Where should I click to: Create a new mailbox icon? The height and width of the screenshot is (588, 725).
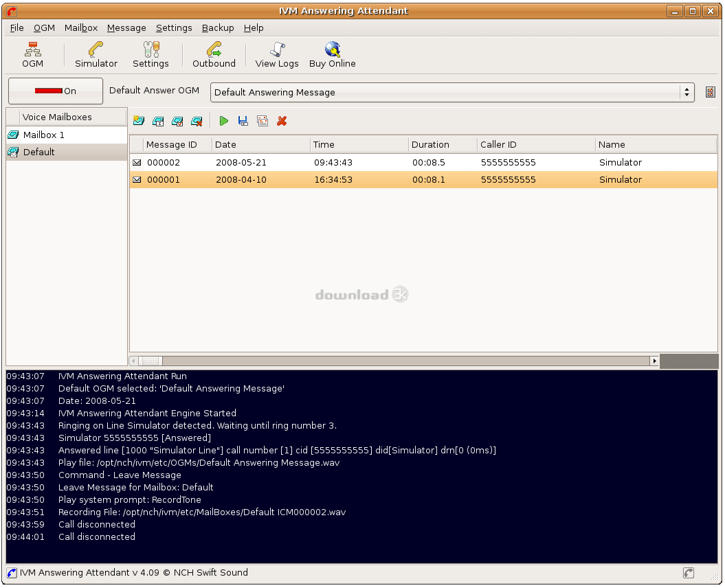(x=139, y=121)
